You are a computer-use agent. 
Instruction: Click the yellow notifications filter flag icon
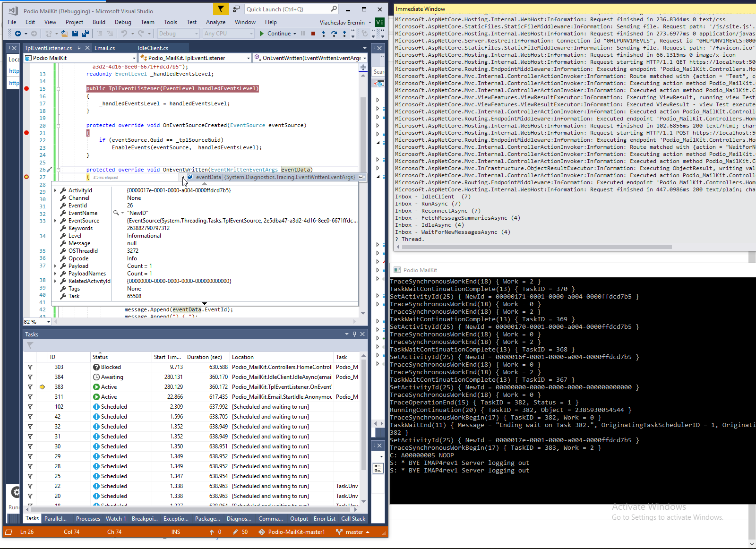[221, 9]
